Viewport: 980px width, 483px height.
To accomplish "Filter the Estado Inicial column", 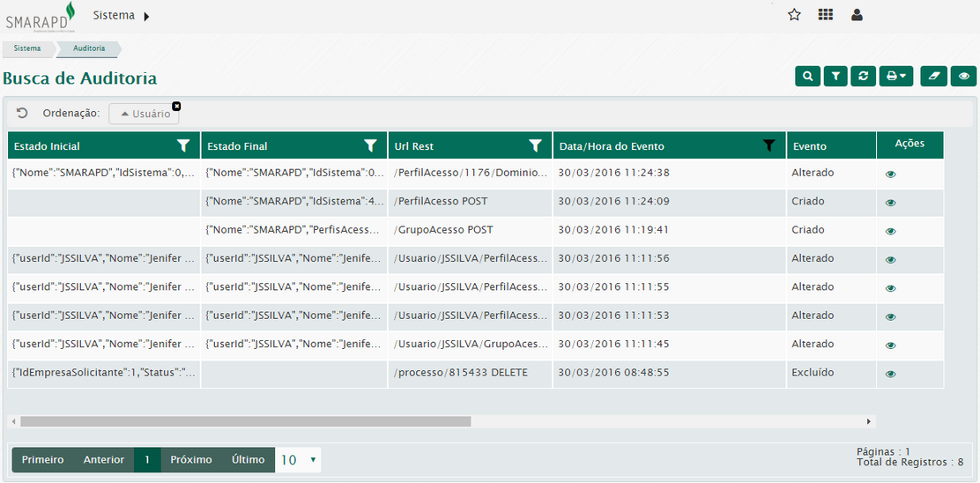I will 183,145.
